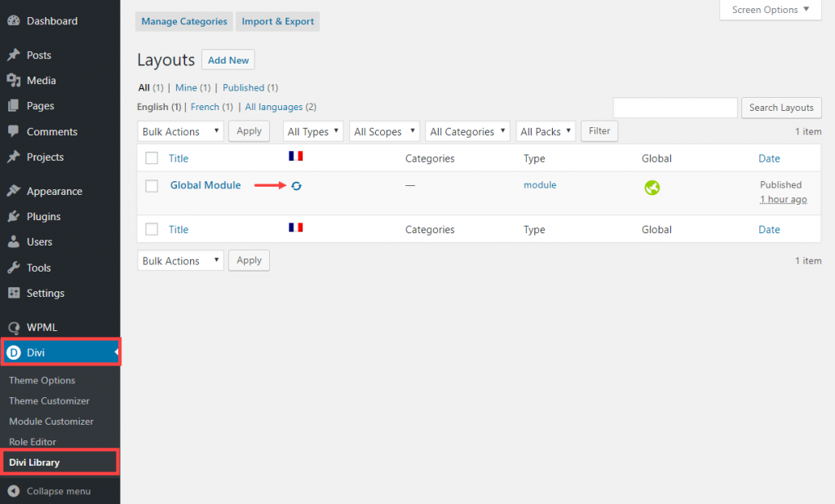Viewport: 835px width, 504px height.
Task: Click the translation sync icon for Global Module
Action: 297,185
